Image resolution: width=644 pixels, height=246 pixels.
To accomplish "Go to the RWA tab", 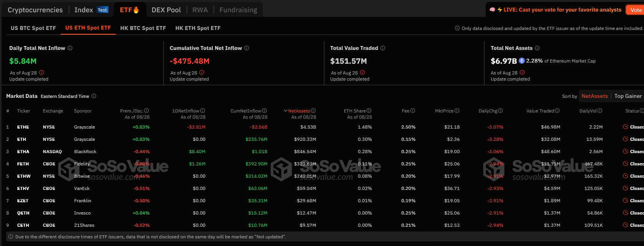I will click(x=200, y=10).
